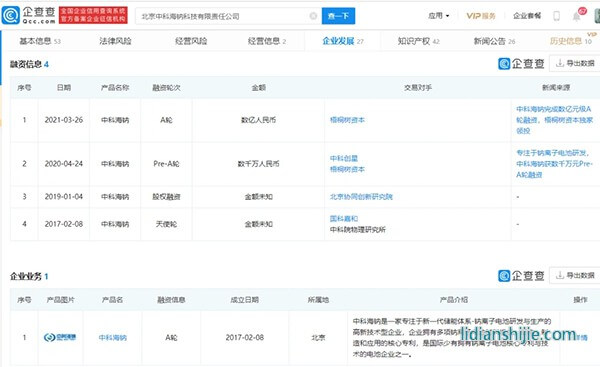Switch to the 新闻公告 tab
Viewport: 600px width, 367px height.
pos(494,41)
